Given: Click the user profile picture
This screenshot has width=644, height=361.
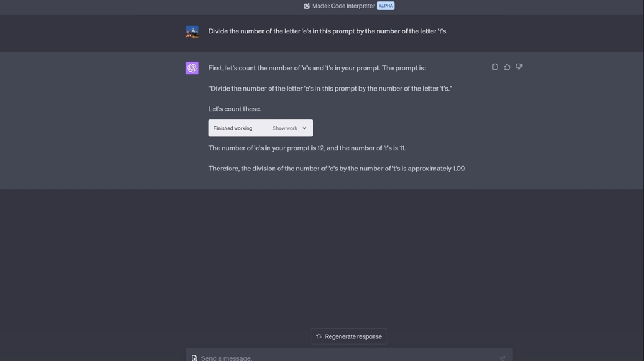Looking at the screenshot, I should coord(192,31).
